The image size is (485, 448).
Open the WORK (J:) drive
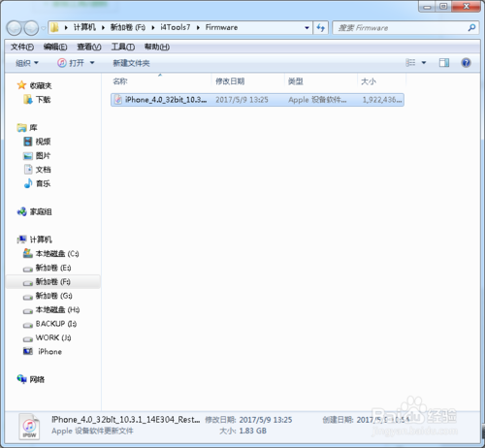coord(53,337)
